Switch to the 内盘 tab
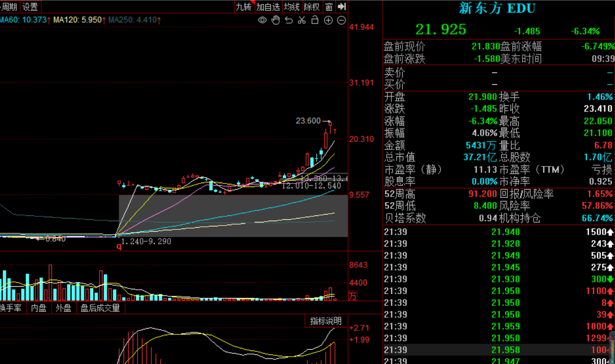615x364 pixels. point(38,308)
